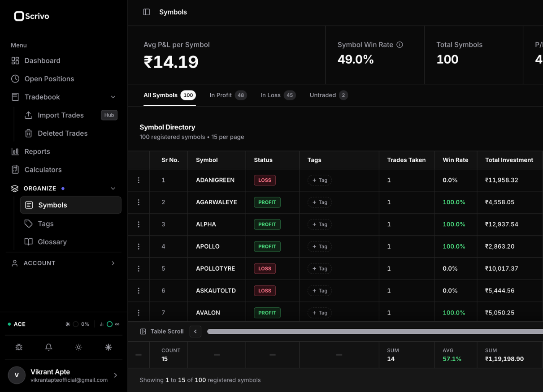
Task: Select Symbols in the sidebar
Action: 71,205
